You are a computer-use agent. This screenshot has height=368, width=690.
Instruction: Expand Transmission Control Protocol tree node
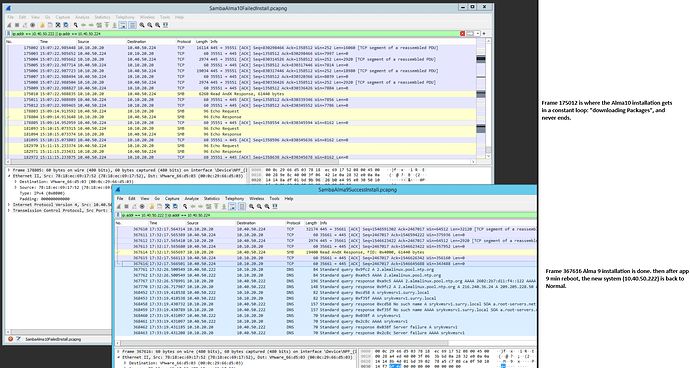point(9,210)
